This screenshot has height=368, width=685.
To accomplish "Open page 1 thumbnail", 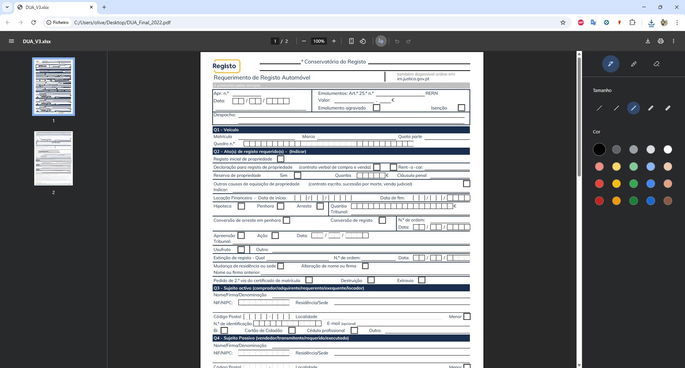I will click(x=53, y=87).
